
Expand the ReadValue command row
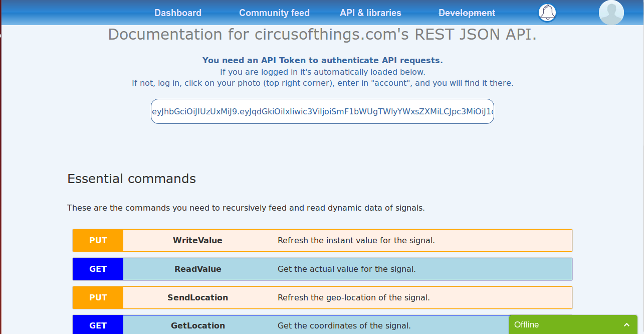[x=322, y=269]
